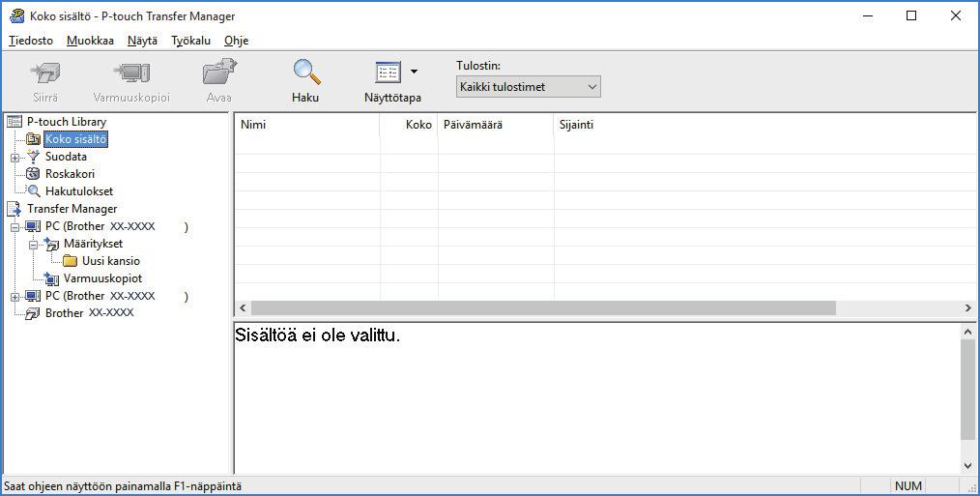Click the Brother XX-XXXX printer icon

(33, 313)
